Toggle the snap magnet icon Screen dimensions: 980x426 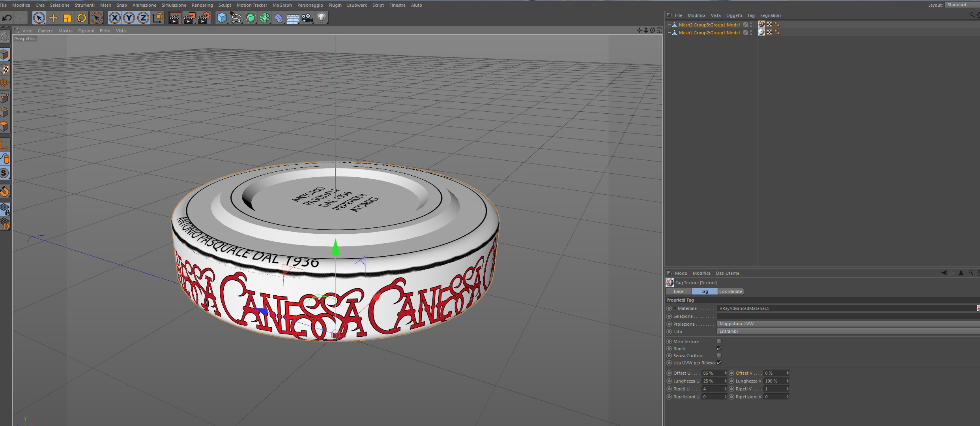coord(5,191)
